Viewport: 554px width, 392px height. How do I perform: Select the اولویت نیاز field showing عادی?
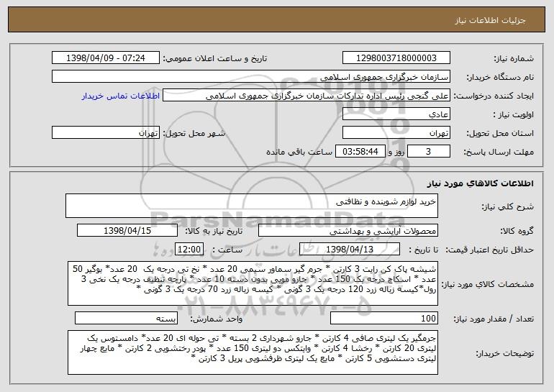point(396,114)
